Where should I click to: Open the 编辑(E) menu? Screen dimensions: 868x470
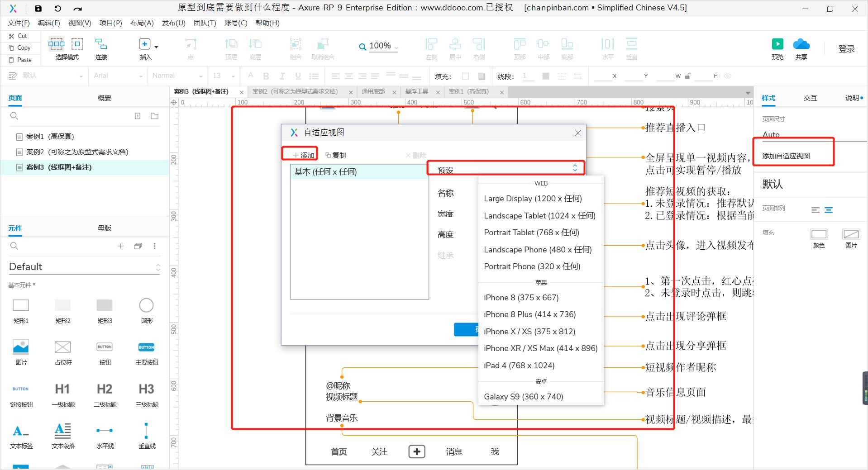(49, 23)
